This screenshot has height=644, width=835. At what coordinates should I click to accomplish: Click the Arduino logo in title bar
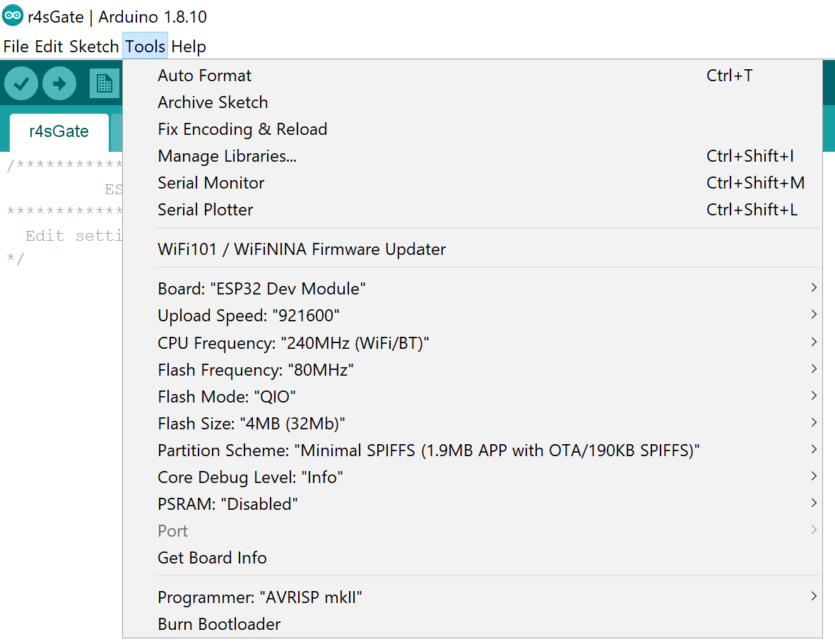point(13,16)
